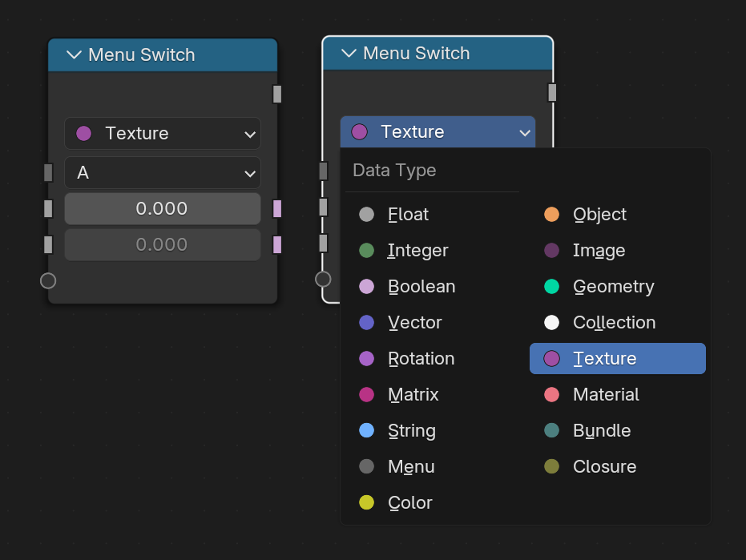Select Closure data type
This screenshot has height=560, width=746.
(618, 467)
